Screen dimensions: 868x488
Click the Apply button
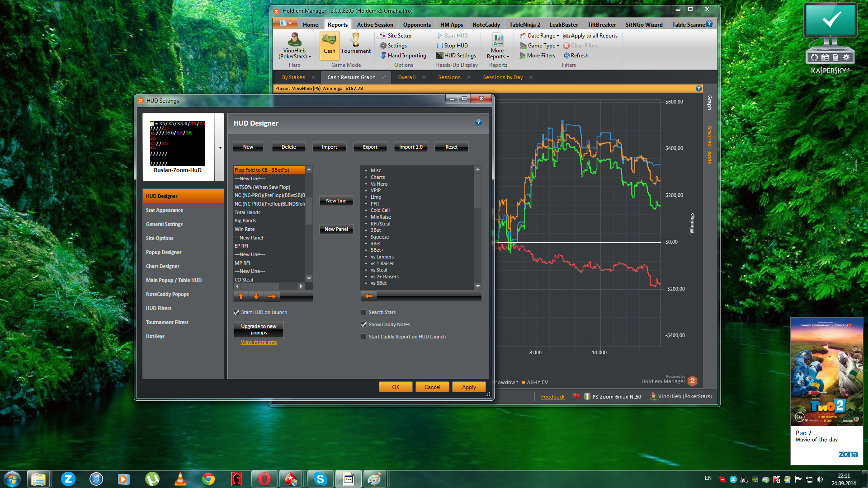[469, 387]
